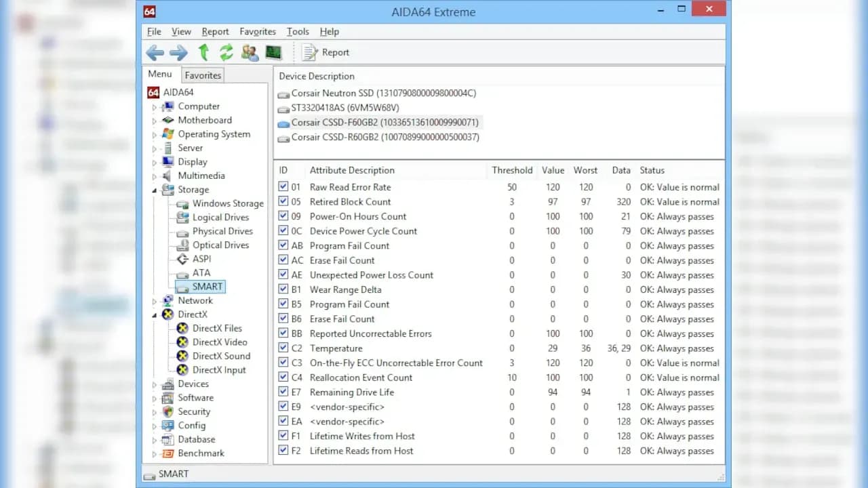
Task: Sort by the Threshold column header
Action: 512,170
